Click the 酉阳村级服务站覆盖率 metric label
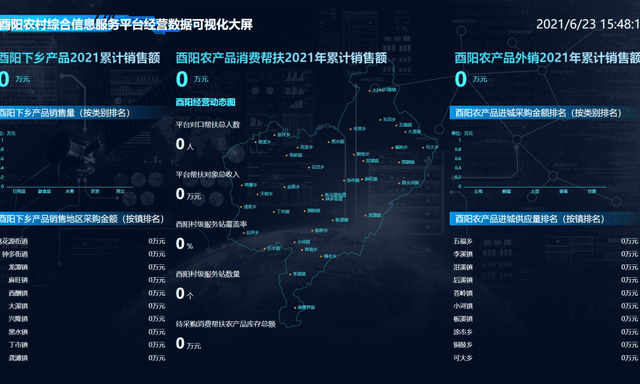640x384 pixels. 211,224
